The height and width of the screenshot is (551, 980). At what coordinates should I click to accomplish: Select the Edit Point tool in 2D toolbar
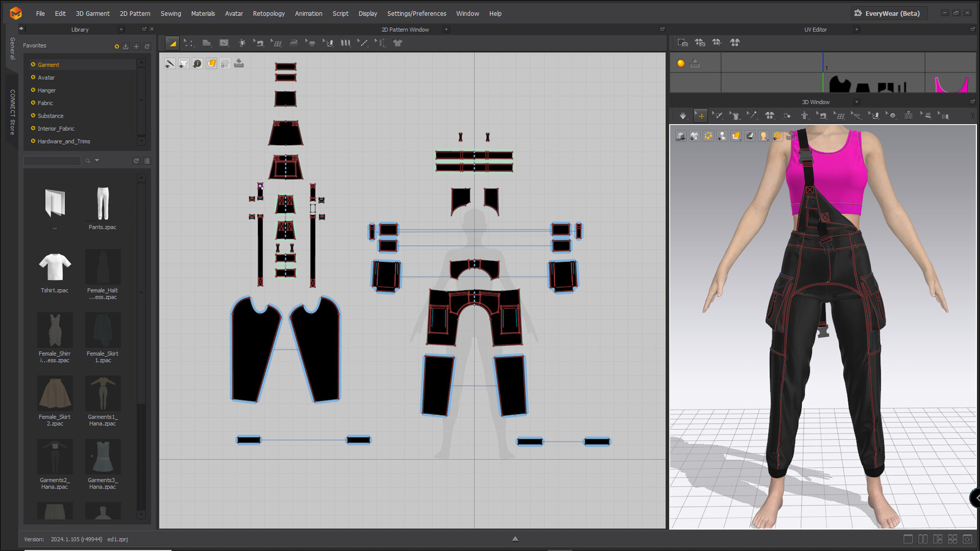(x=189, y=43)
